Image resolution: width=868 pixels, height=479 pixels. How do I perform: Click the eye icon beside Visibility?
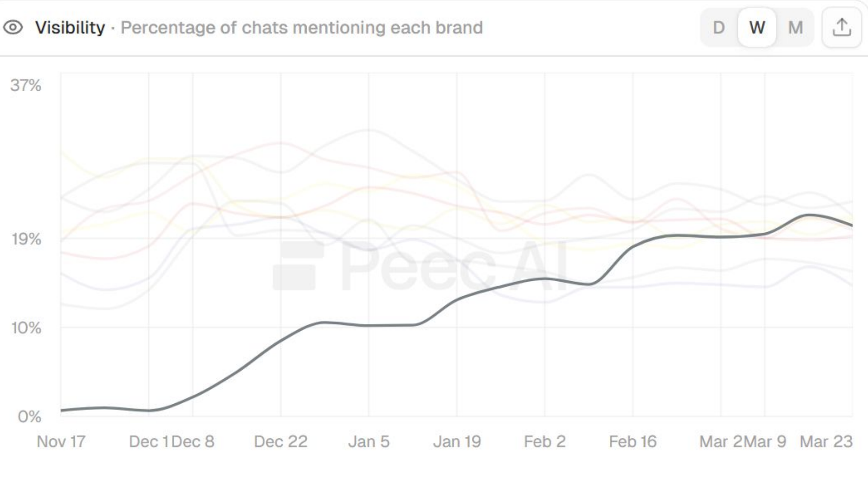click(x=13, y=28)
